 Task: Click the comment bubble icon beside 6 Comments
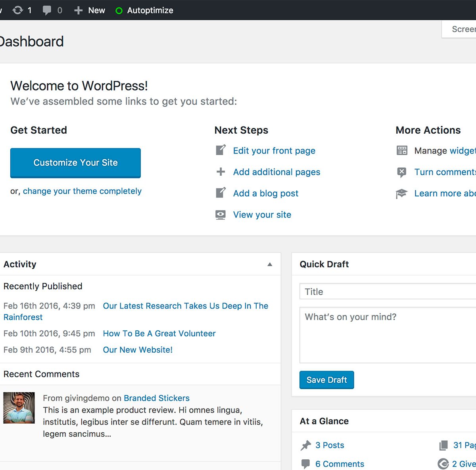pos(305,464)
